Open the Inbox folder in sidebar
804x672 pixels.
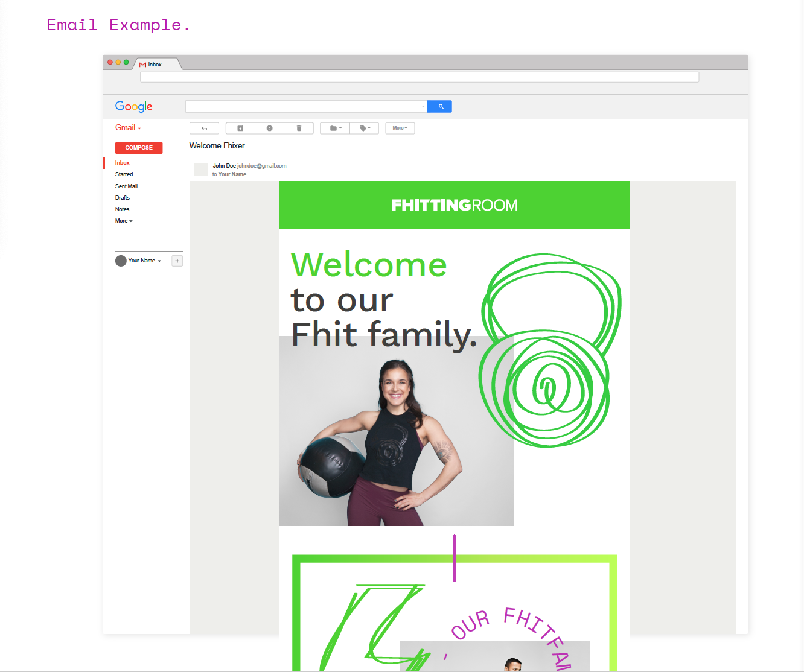(123, 163)
